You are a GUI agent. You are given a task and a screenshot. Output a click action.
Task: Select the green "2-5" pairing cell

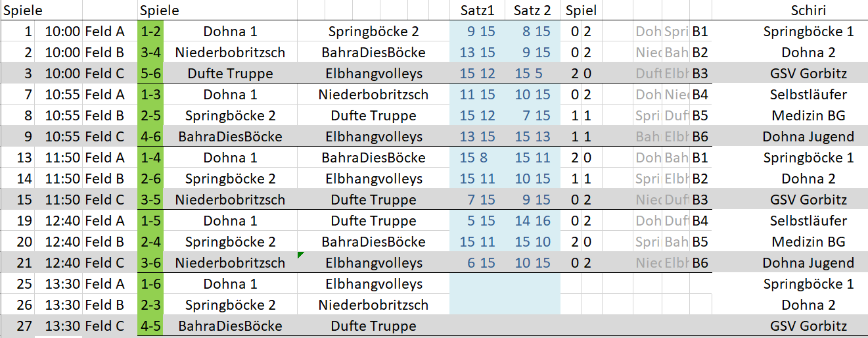pos(150,116)
